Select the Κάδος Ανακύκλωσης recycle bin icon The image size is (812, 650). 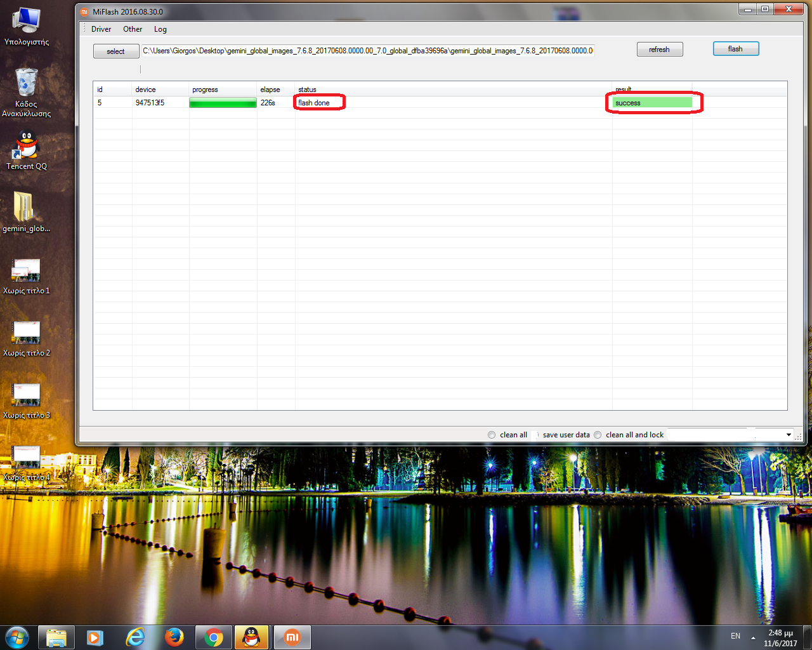click(27, 92)
